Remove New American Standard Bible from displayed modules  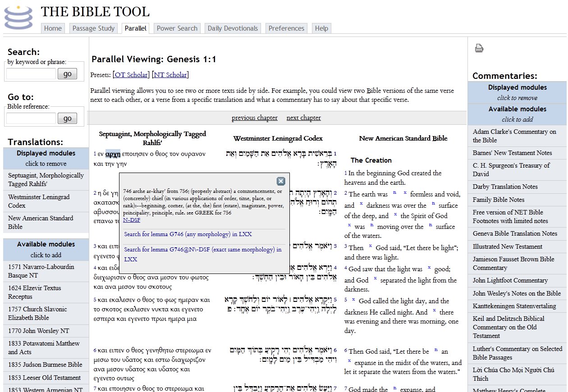click(x=46, y=223)
